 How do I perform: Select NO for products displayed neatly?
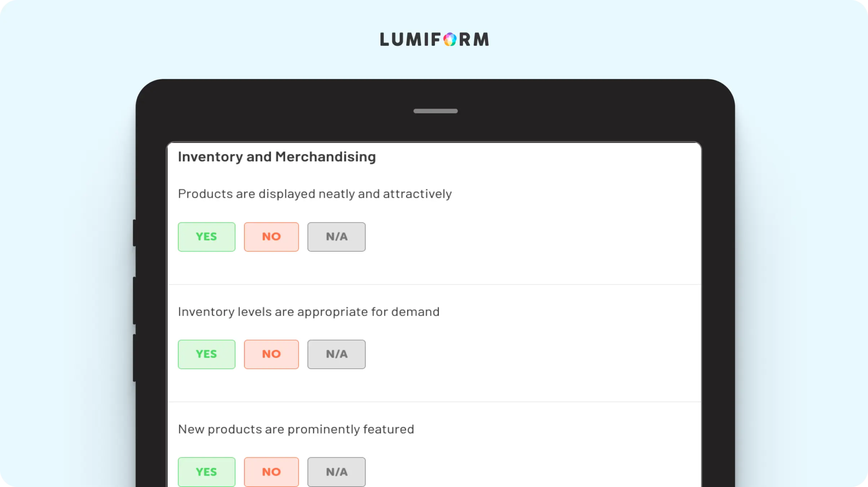271,237
